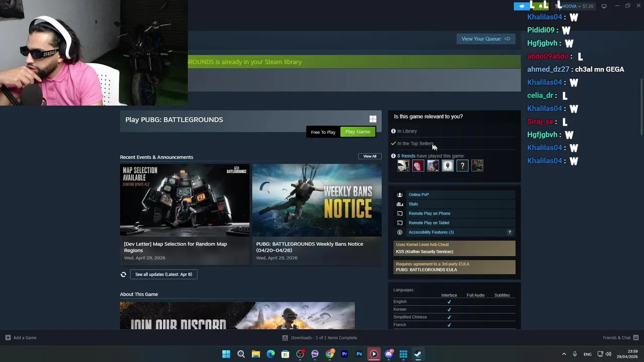Open File Explorer from taskbar
644x362 pixels.
[x=256, y=354]
